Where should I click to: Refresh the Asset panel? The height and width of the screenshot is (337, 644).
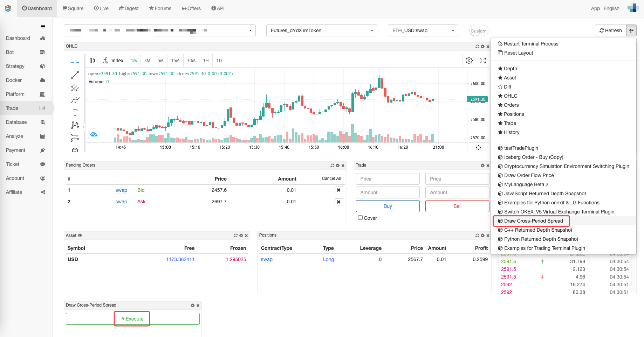236,236
